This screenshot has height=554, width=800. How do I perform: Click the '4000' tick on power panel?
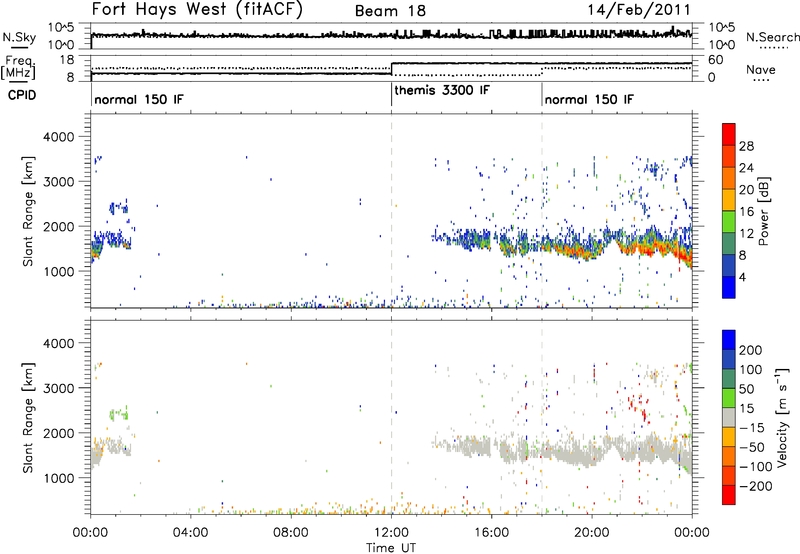point(59,137)
